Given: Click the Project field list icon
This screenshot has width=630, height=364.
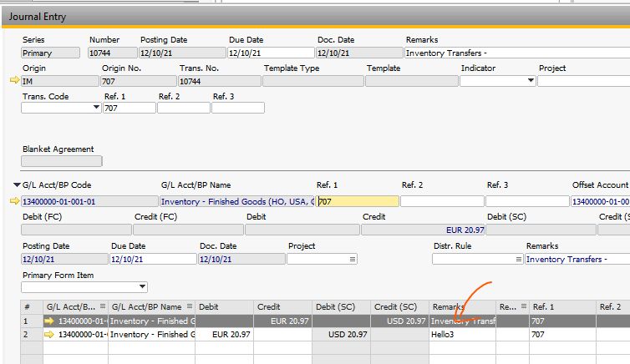Looking at the screenshot, I should tap(352, 260).
